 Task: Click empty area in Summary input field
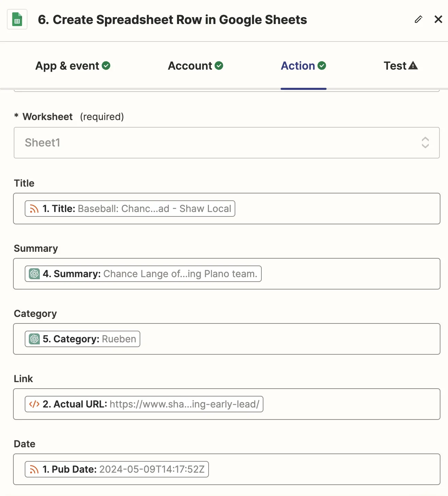click(350, 274)
